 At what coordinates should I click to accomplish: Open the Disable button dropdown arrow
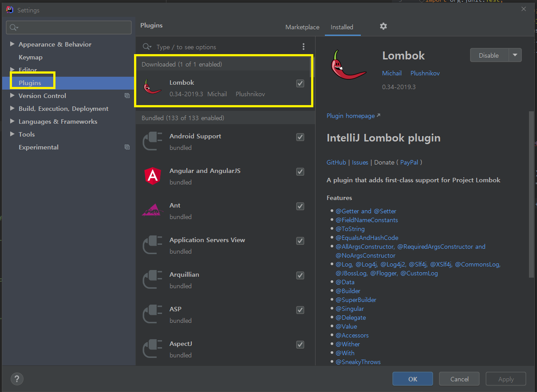click(x=515, y=55)
